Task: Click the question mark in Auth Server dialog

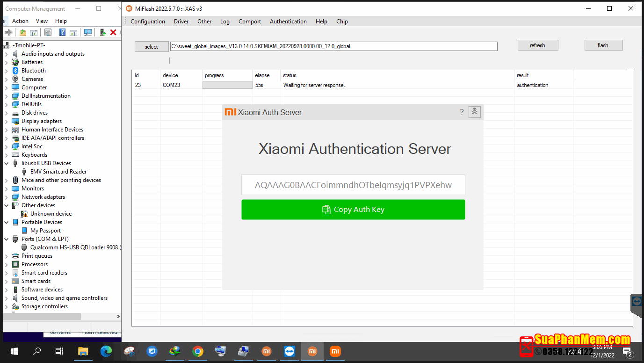Action: click(x=462, y=112)
